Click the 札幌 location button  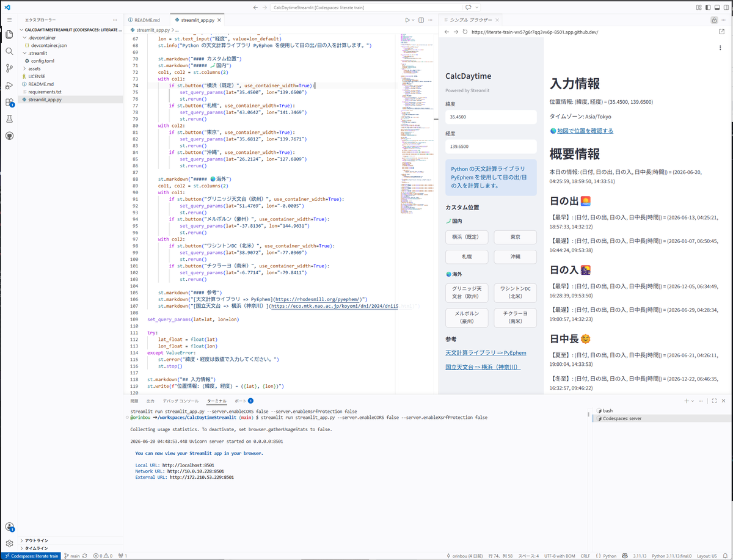pos(467,256)
